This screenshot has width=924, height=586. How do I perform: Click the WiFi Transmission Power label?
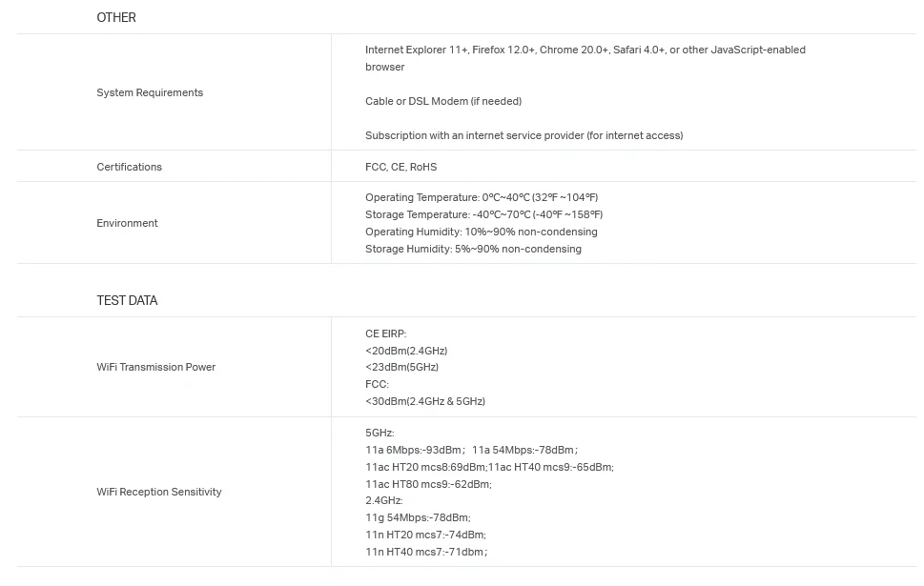click(x=156, y=367)
